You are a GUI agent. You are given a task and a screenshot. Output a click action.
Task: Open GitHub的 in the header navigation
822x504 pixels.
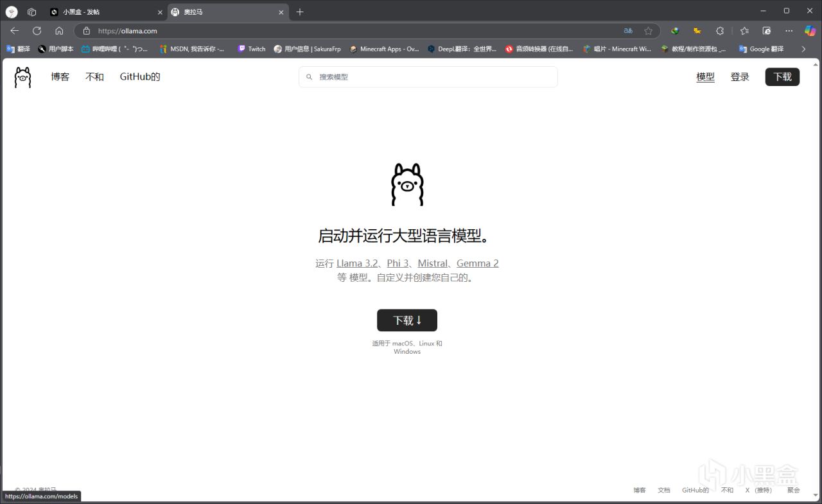[x=140, y=77]
